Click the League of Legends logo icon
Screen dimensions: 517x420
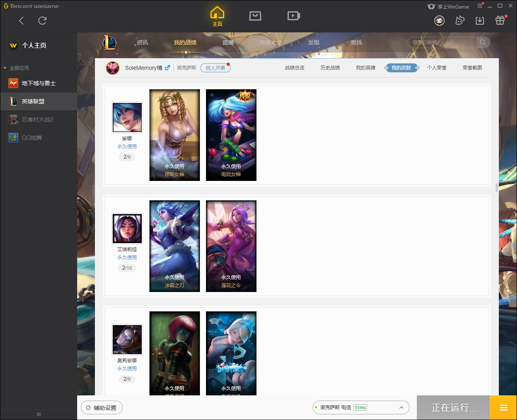(109, 42)
